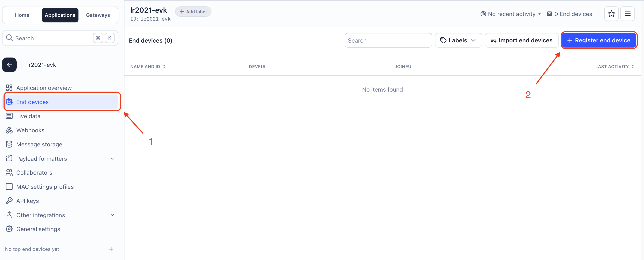Click the plus icon next to top end devices

[111, 249]
